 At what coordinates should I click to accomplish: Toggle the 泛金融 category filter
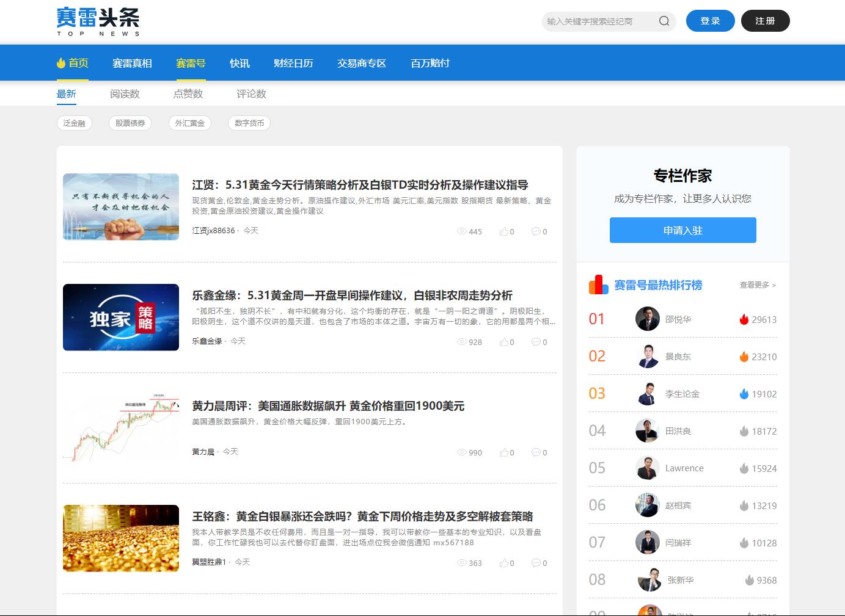click(74, 123)
